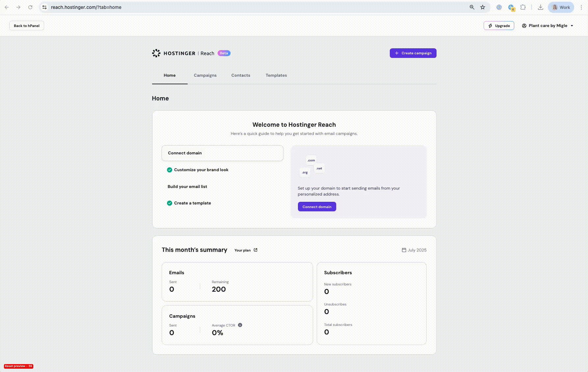Click the Create campaign button
Screen dimensions: 588x372
413,53
